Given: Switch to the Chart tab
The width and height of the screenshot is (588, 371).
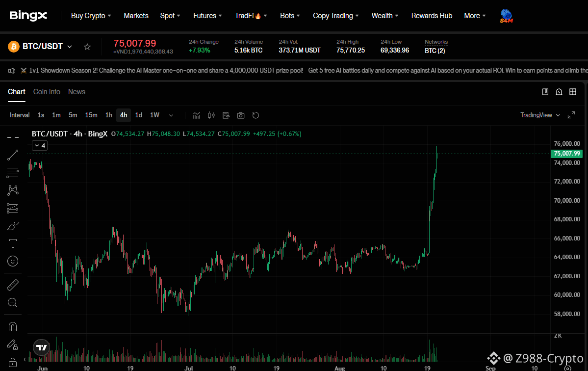Looking at the screenshot, I should [17, 92].
